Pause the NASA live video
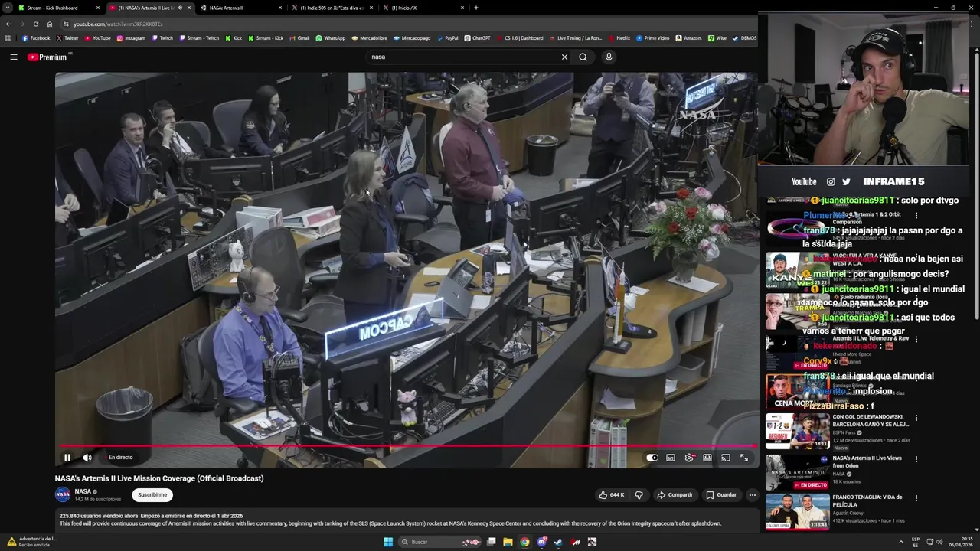The width and height of the screenshot is (980, 551). pyautogui.click(x=67, y=458)
